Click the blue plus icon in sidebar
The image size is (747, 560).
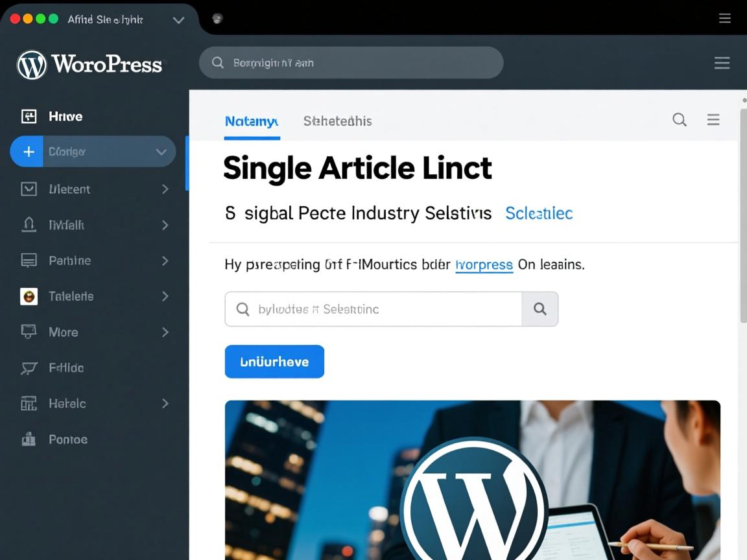[x=29, y=152]
